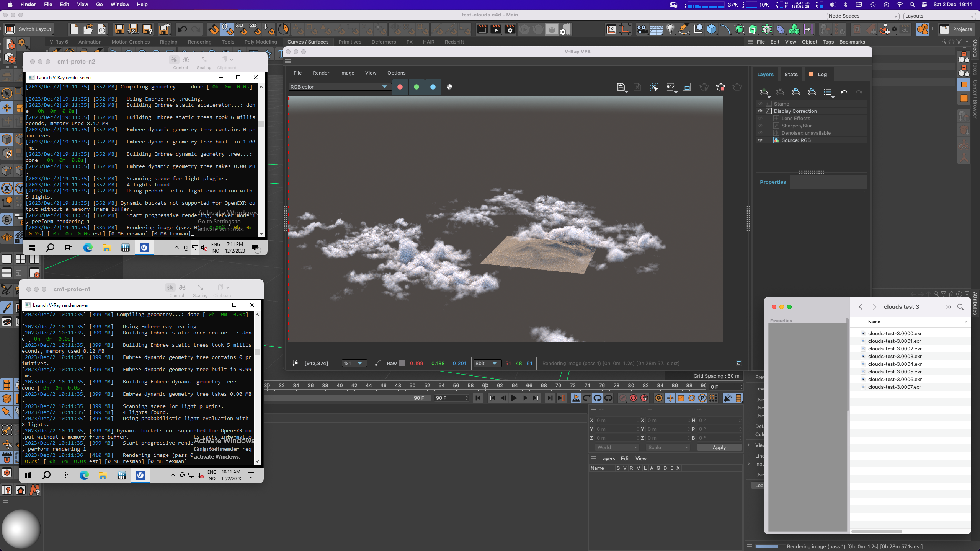Open Render Settings in Cinema 4D toolbar
980x551 pixels.
click(510, 29)
